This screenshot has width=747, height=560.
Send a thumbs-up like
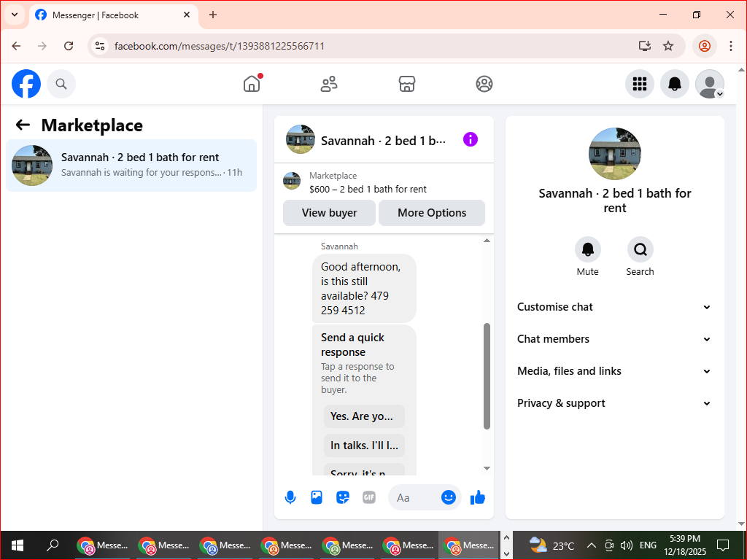click(477, 497)
